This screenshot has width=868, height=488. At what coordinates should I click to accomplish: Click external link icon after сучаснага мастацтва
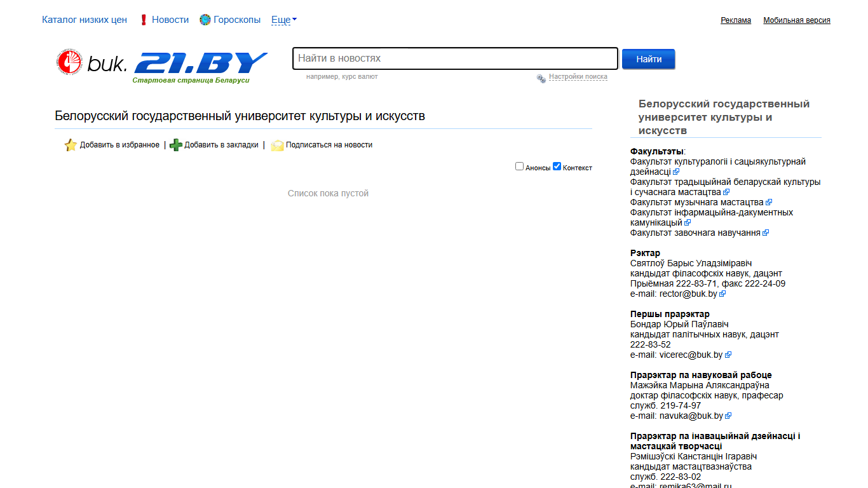tap(726, 192)
